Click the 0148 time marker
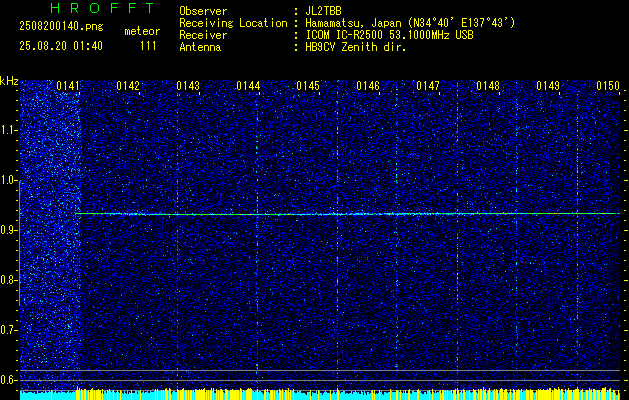Screen dimensions: 629x400 488,86
